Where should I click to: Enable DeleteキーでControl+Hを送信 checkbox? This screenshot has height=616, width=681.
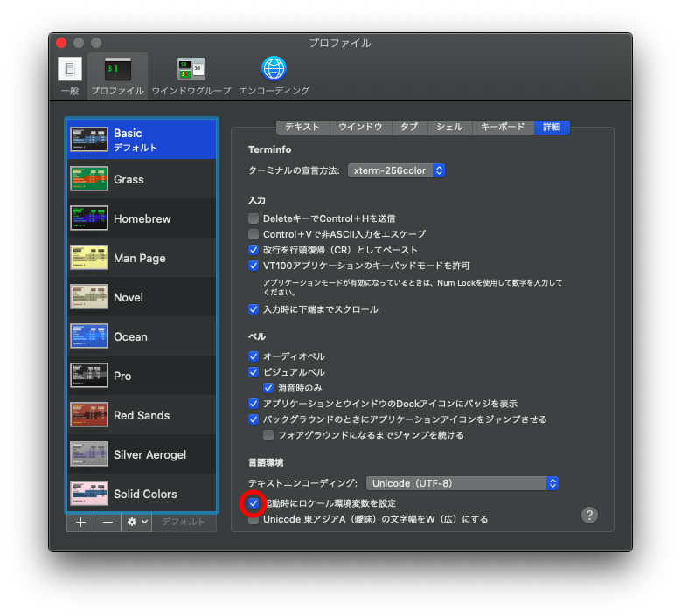254,218
